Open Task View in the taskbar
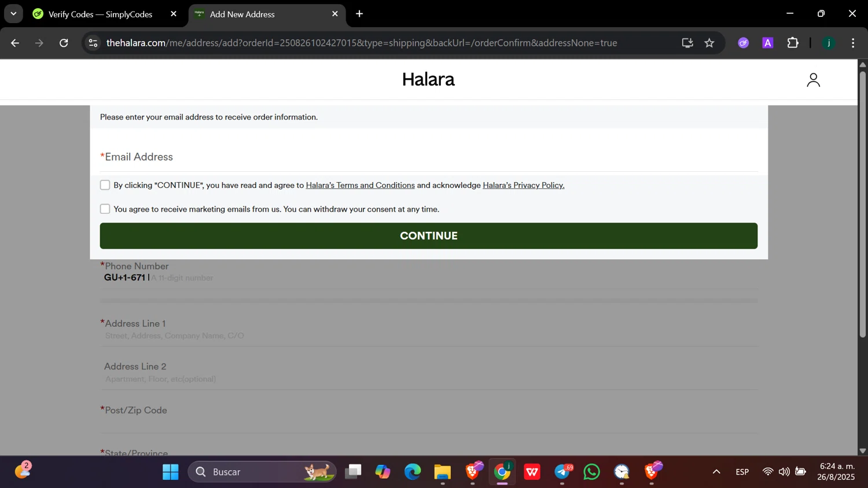 coord(353,472)
